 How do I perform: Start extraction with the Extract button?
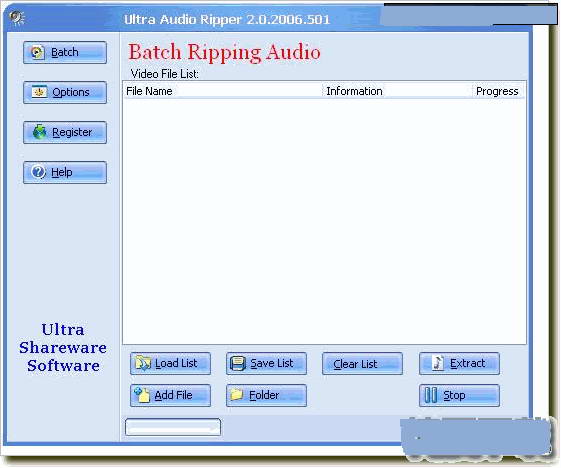point(459,364)
